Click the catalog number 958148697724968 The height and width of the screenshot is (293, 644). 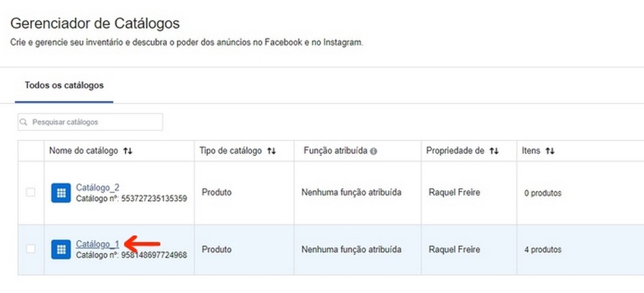[152, 254]
